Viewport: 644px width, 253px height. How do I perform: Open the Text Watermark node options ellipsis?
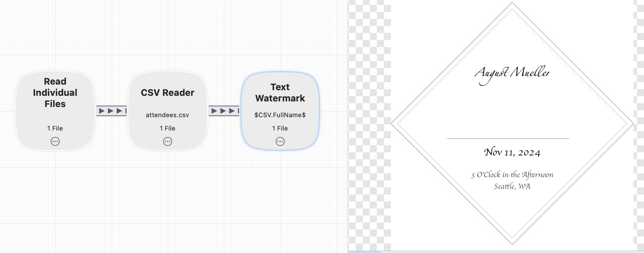(280, 141)
